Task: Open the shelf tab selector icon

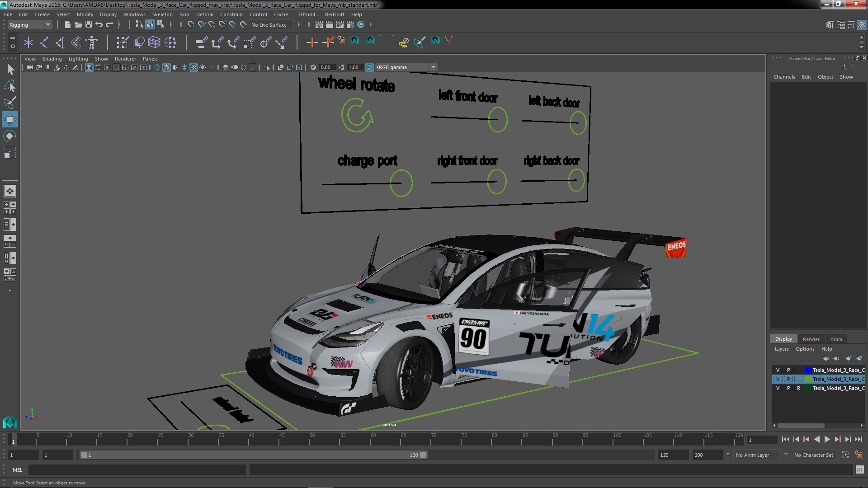Action: (12, 38)
